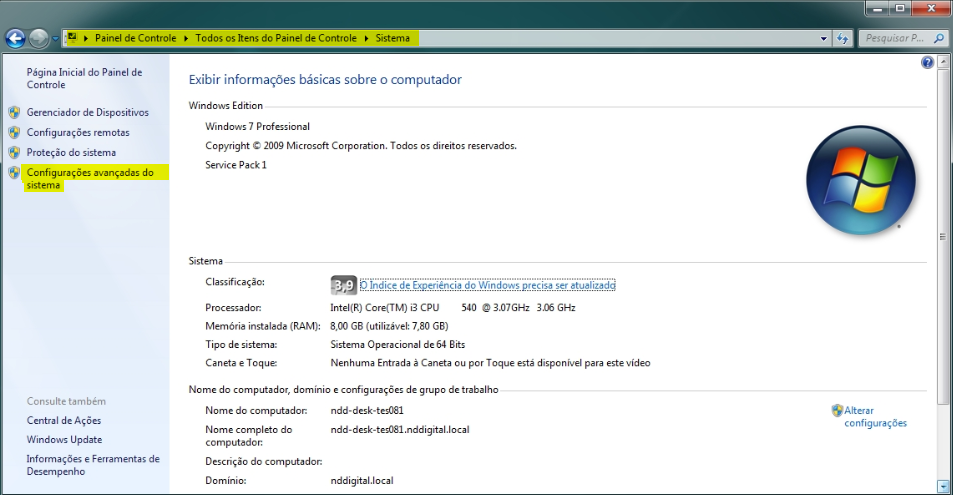
Task: Click computer name ndd-desk-tes081
Action: click(367, 410)
